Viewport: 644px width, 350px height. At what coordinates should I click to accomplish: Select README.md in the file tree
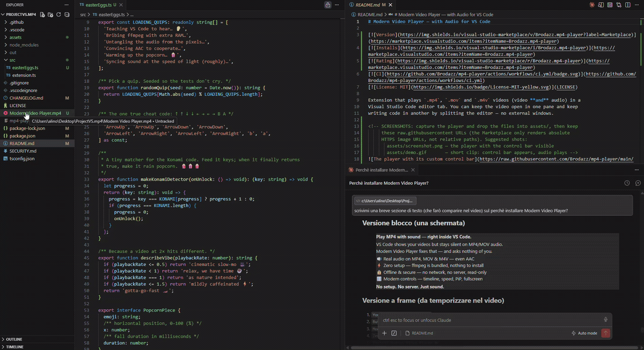(x=37, y=144)
